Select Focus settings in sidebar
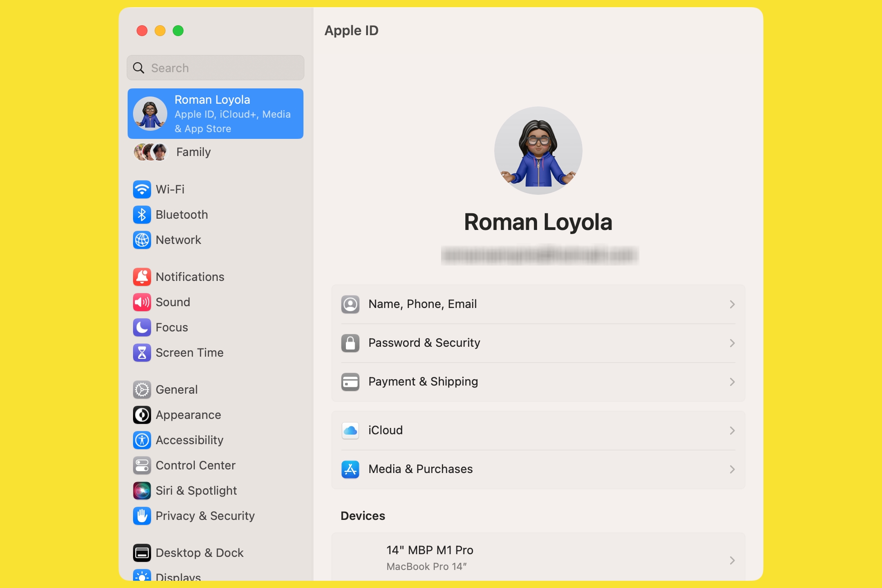Image resolution: width=882 pixels, height=588 pixels. click(x=171, y=327)
